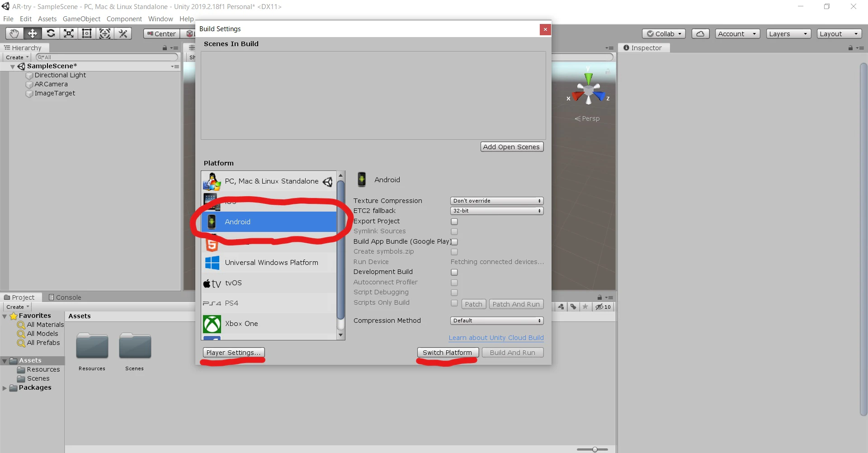Toggle the Center pivot mode button
The image size is (868, 453).
[x=161, y=33]
